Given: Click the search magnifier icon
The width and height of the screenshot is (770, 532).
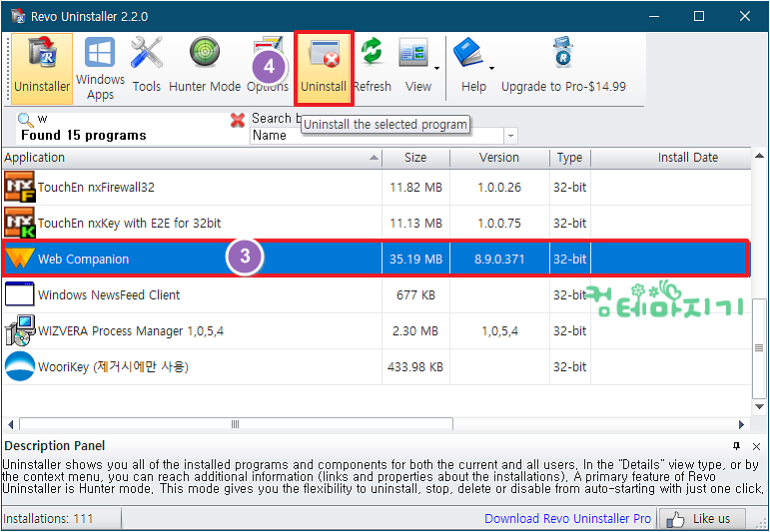Looking at the screenshot, I should click(x=25, y=119).
